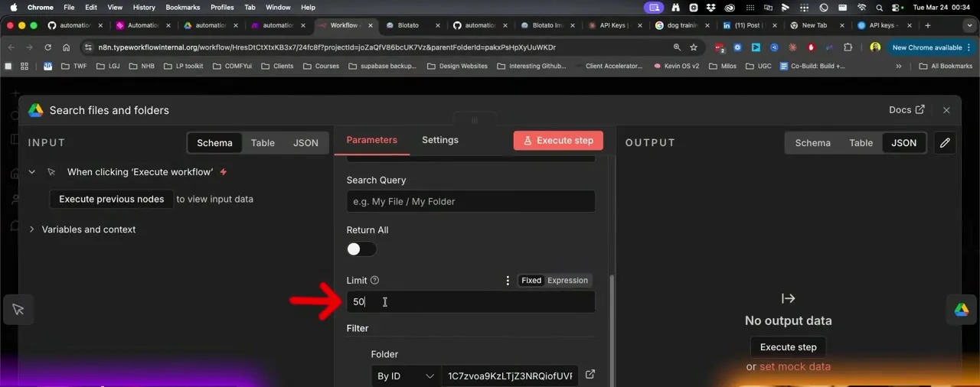The image size is (980, 387).
Task: Open the Limit options three-dot menu
Action: pos(508,281)
